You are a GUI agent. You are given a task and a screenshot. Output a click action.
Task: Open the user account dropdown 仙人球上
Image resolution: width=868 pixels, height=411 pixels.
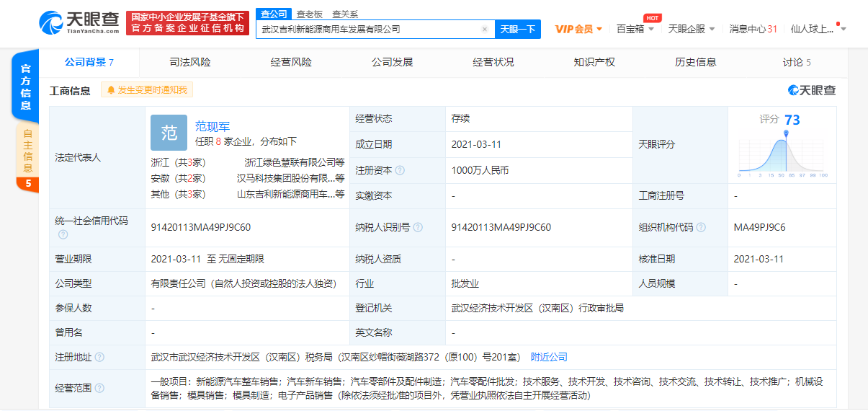point(818,29)
